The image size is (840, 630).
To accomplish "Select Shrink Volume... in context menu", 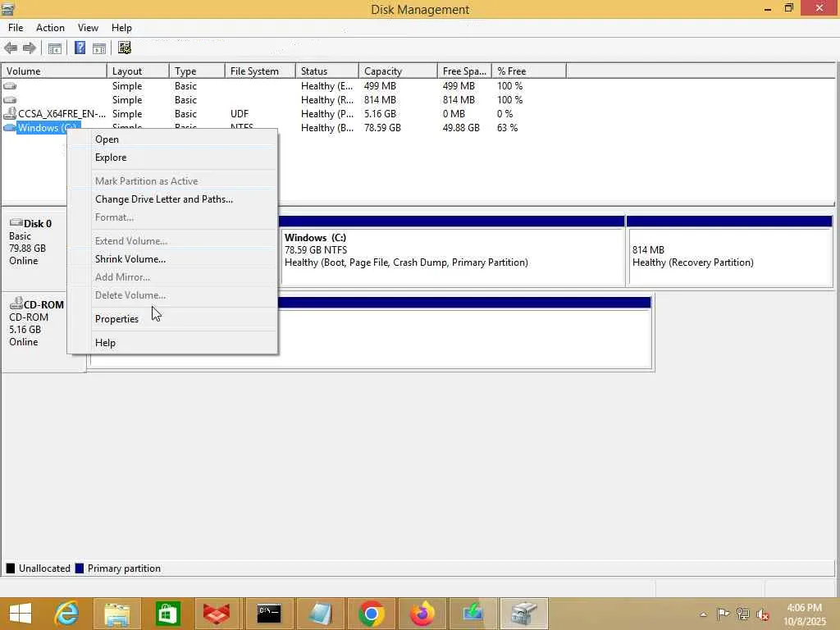I will point(172,259).
